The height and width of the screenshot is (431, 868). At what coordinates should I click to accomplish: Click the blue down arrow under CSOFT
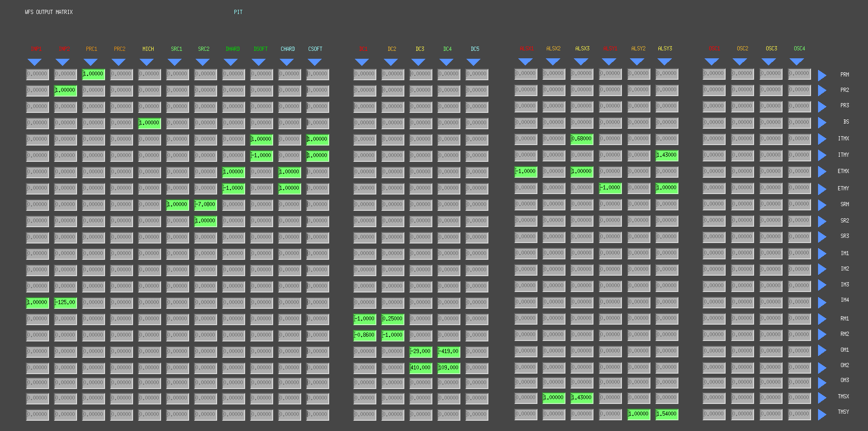click(x=315, y=62)
